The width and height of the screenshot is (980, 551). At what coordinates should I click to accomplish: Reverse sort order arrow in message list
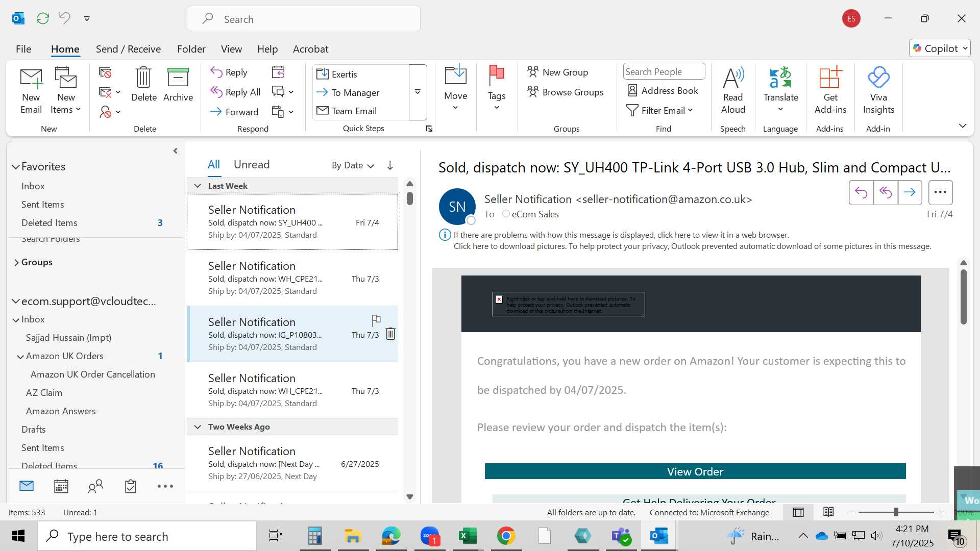coord(390,165)
